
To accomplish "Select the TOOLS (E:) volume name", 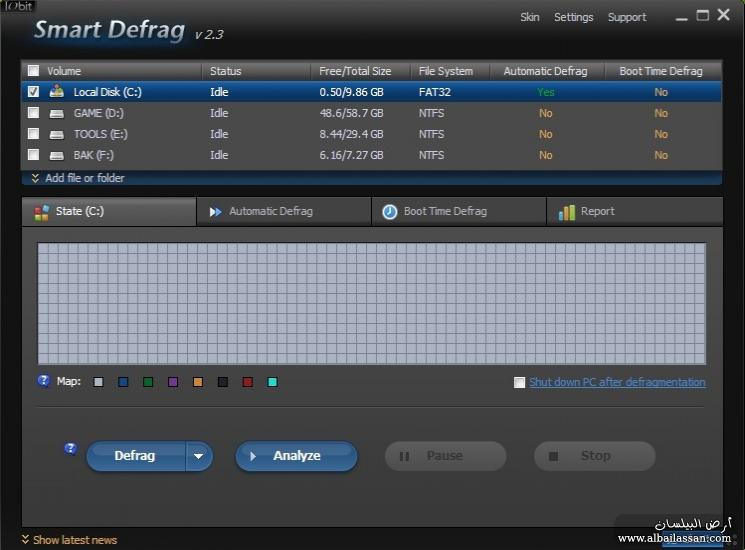I will 100,134.
